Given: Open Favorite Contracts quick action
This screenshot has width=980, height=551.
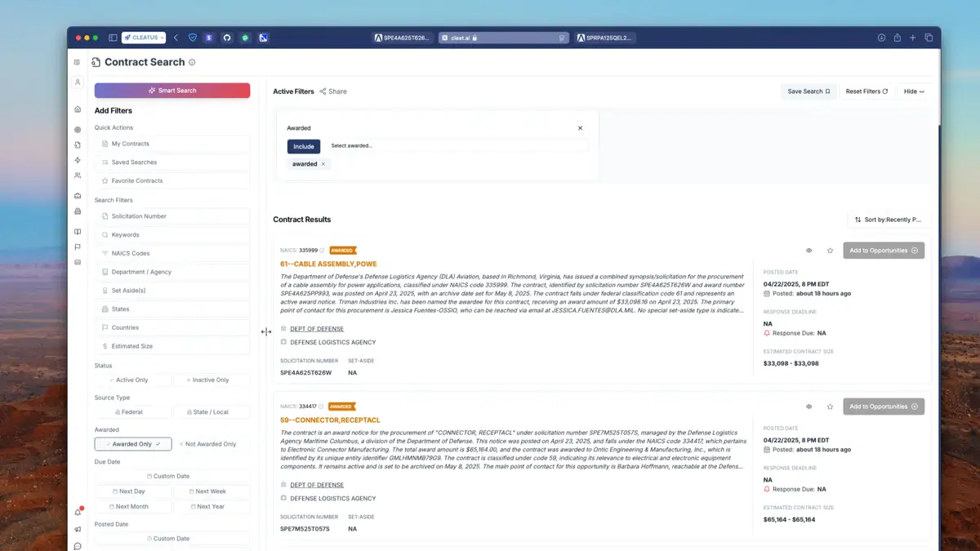Looking at the screenshot, I should [172, 180].
